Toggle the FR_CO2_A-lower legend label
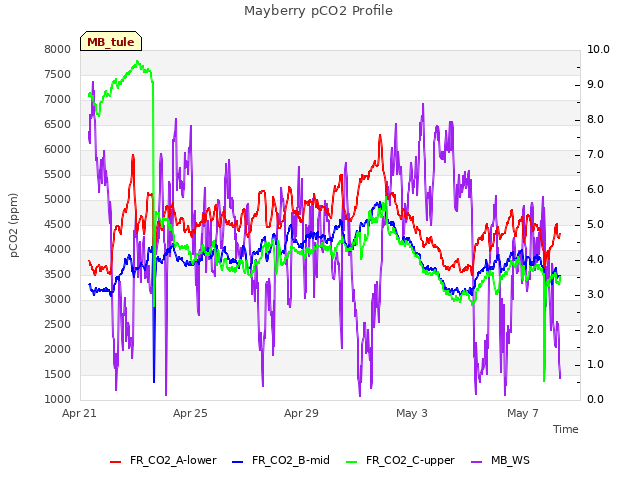The height and width of the screenshot is (480, 640). click(x=173, y=460)
